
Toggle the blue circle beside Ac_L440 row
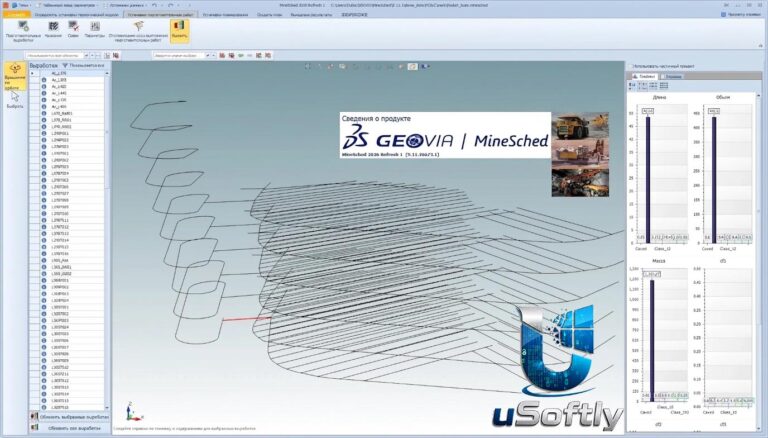coord(44,93)
